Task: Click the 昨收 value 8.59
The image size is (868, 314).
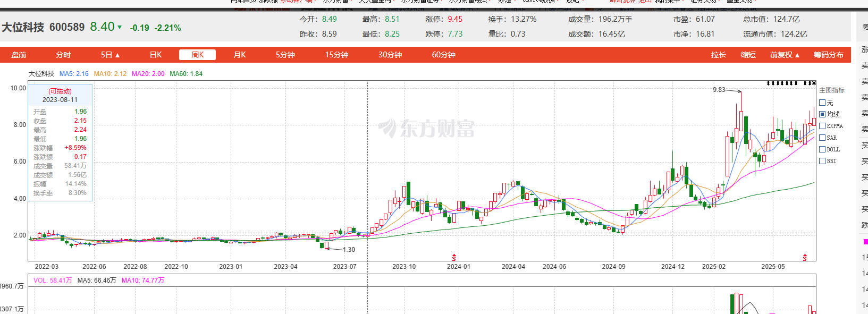Action: (x=330, y=34)
